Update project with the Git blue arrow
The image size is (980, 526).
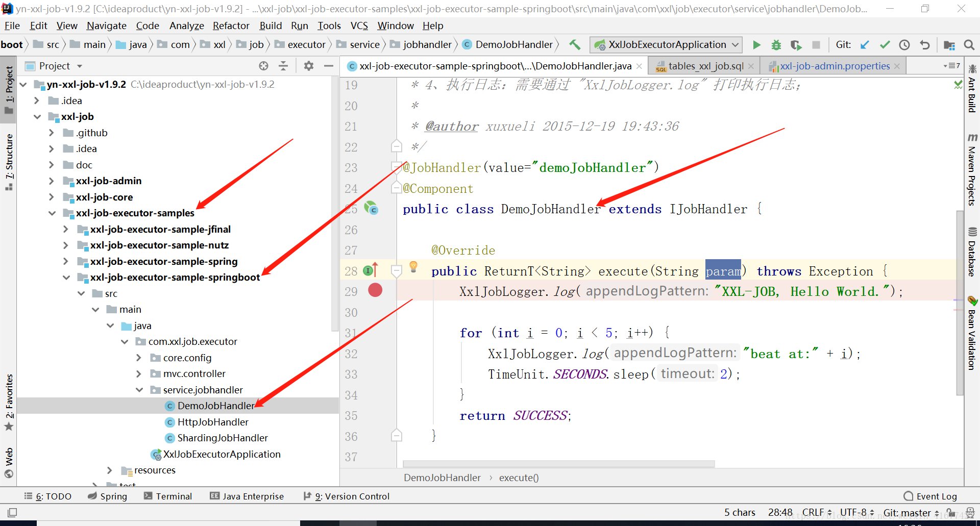(865, 45)
